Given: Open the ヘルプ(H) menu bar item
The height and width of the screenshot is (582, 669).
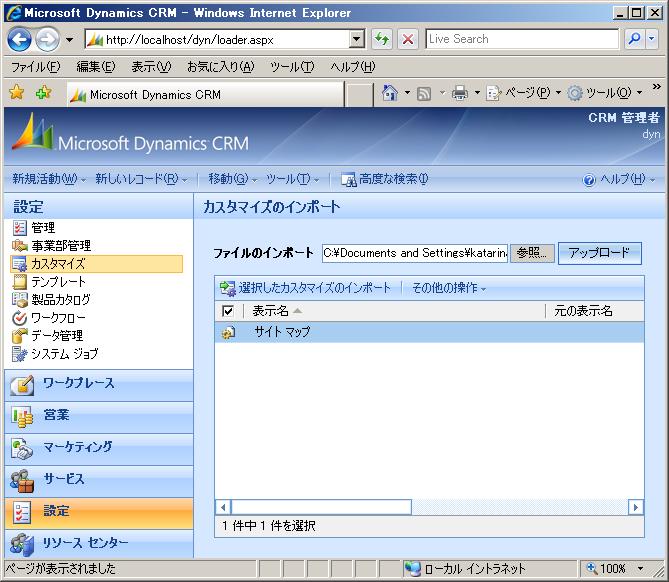Looking at the screenshot, I should coord(353,67).
